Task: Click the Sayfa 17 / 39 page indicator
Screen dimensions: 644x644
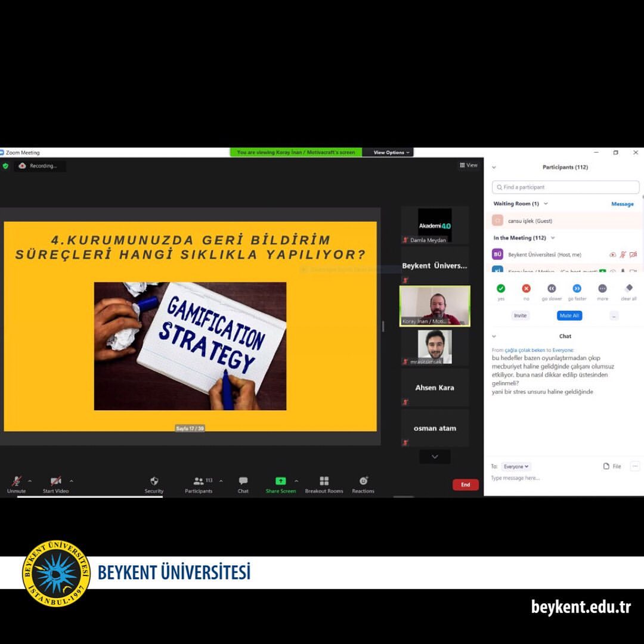Action: (x=190, y=428)
